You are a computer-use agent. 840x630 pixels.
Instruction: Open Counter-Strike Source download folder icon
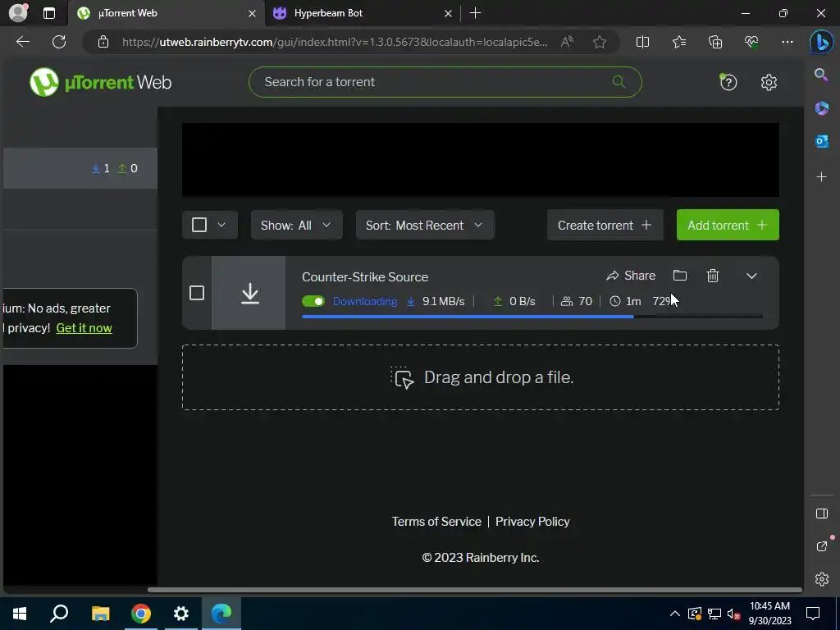680,276
